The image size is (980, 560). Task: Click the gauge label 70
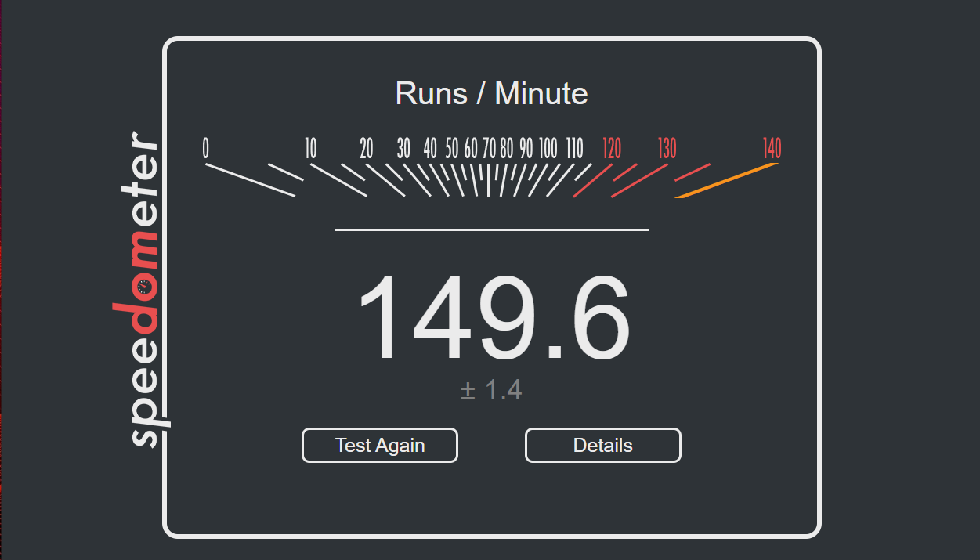click(x=489, y=148)
